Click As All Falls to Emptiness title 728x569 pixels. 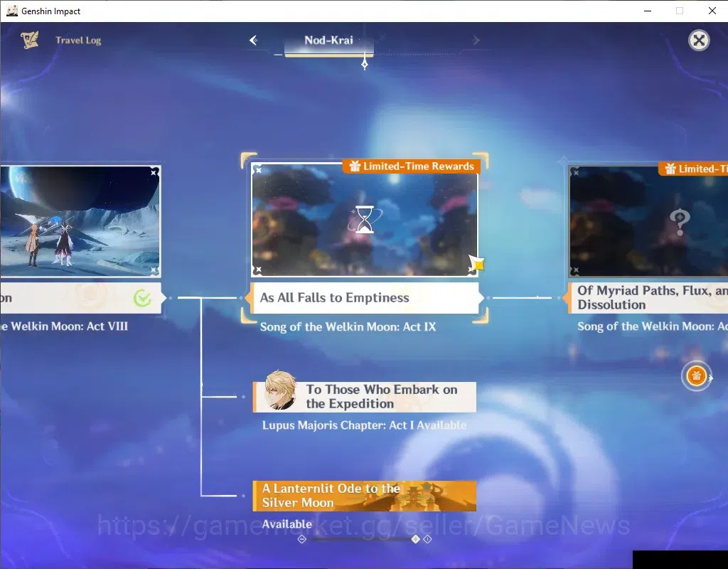tap(334, 298)
